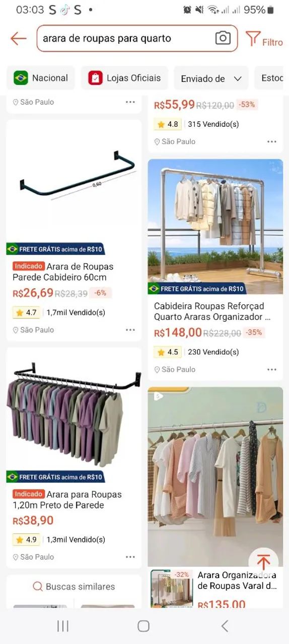Open Arara de Roupas Parede Cabideiro 60cm
The width and height of the screenshot is (289, 644).
pyautogui.click(x=63, y=272)
